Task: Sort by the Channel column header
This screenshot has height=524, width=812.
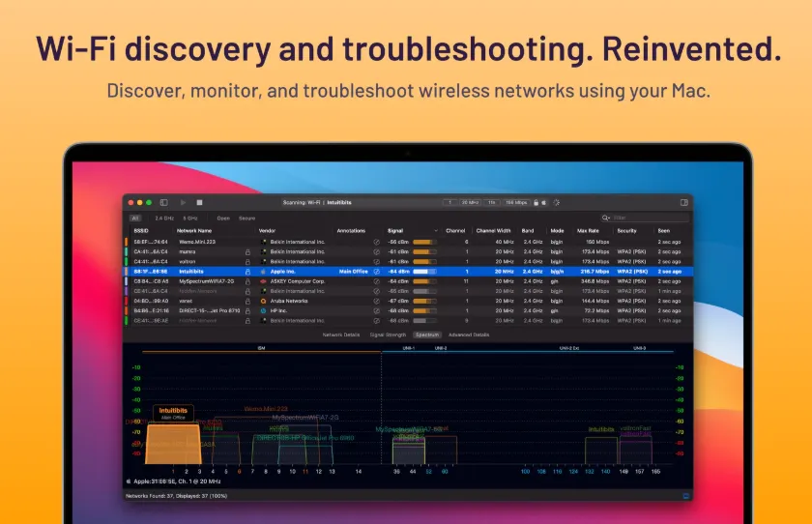Action: [455, 231]
